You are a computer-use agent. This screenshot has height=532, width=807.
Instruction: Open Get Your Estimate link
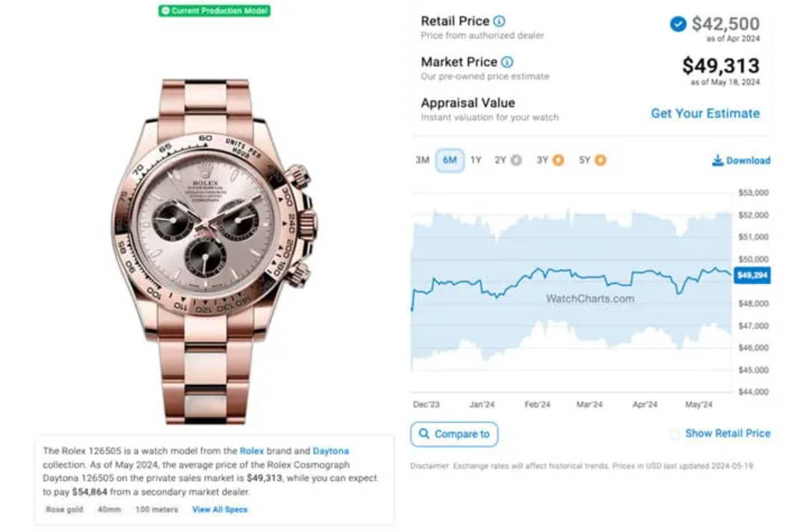pos(705,113)
